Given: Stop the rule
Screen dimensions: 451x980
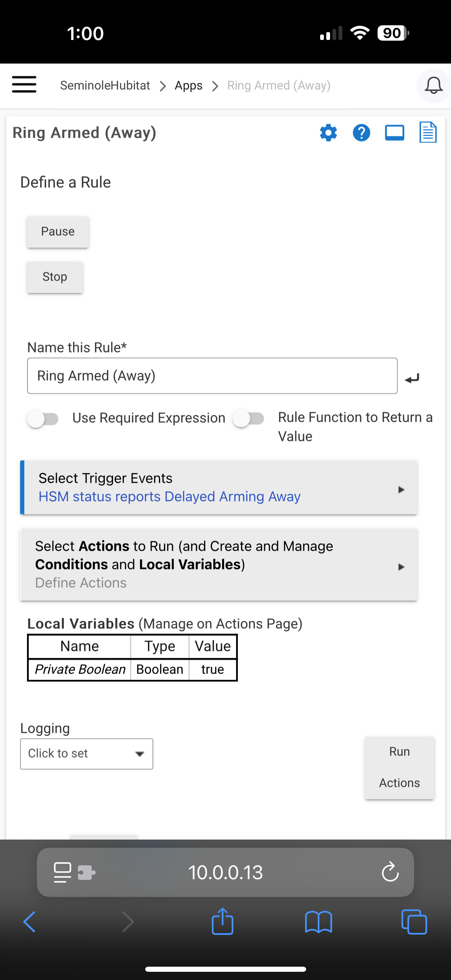Looking at the screenshot, I should click(55, 277).
